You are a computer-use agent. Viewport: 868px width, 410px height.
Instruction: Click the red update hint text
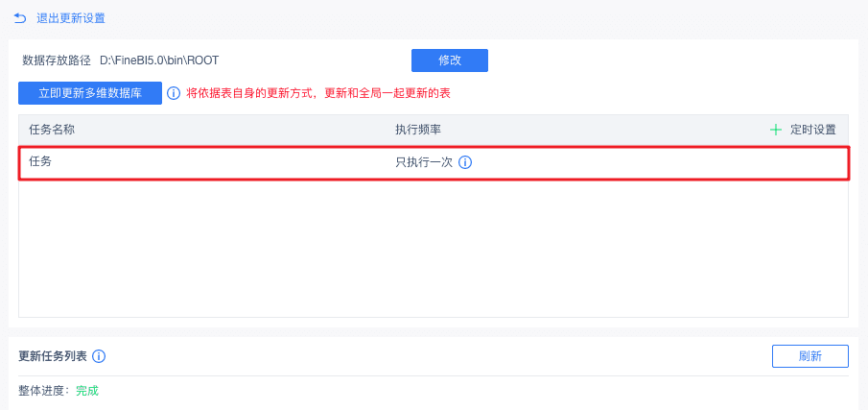[318, 93]
